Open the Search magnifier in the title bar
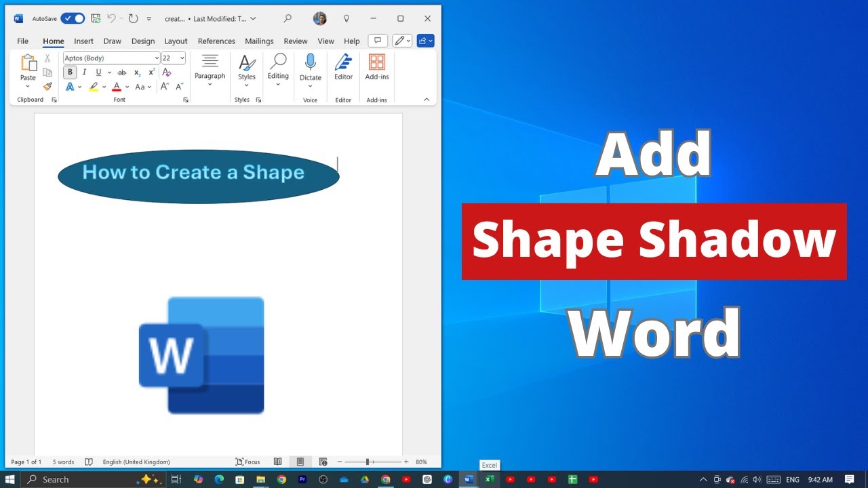The image size is (868, 488). tap(288, 18)
